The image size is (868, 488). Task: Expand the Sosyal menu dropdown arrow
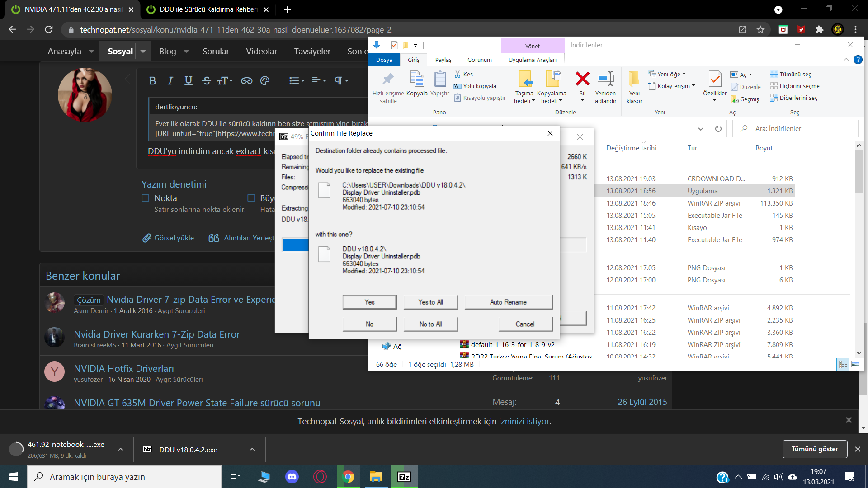[143, 52]
